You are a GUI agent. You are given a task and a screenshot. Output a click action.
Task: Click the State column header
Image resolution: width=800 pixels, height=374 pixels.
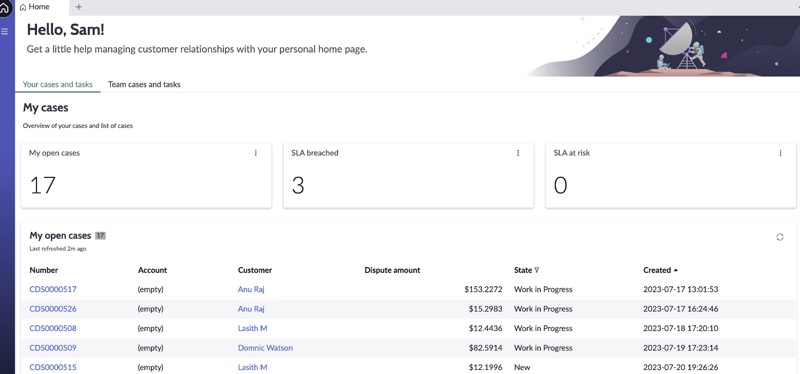523,270
